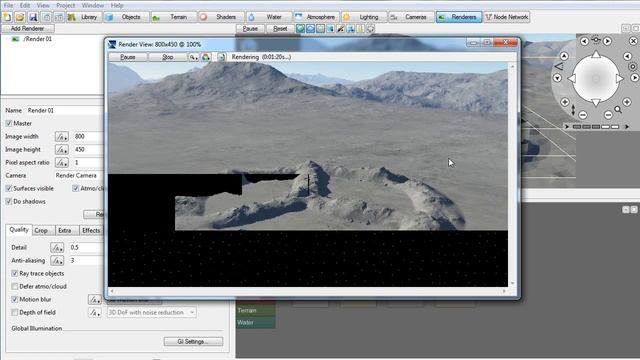The height and width of the screenshot is (360, 640).
Task: Open the Edit menu
Action: click(25, 5)
